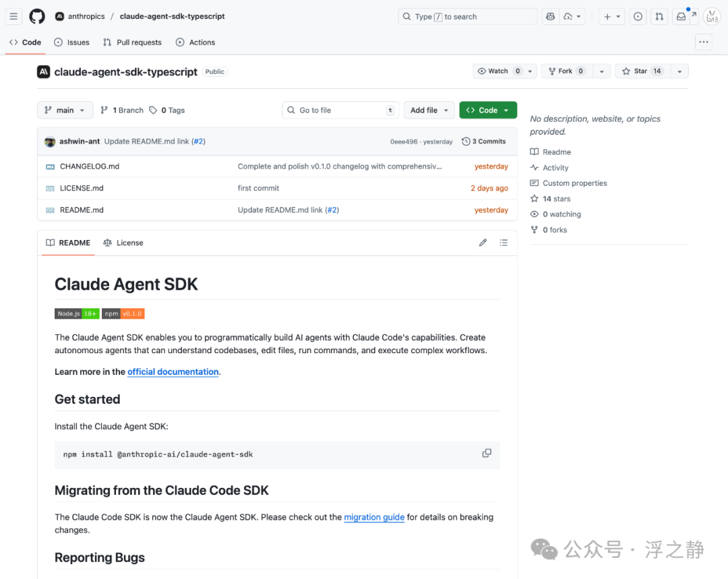Open the fork options dropdown arrow
The image size is (728, 579).
click(602, 71)
